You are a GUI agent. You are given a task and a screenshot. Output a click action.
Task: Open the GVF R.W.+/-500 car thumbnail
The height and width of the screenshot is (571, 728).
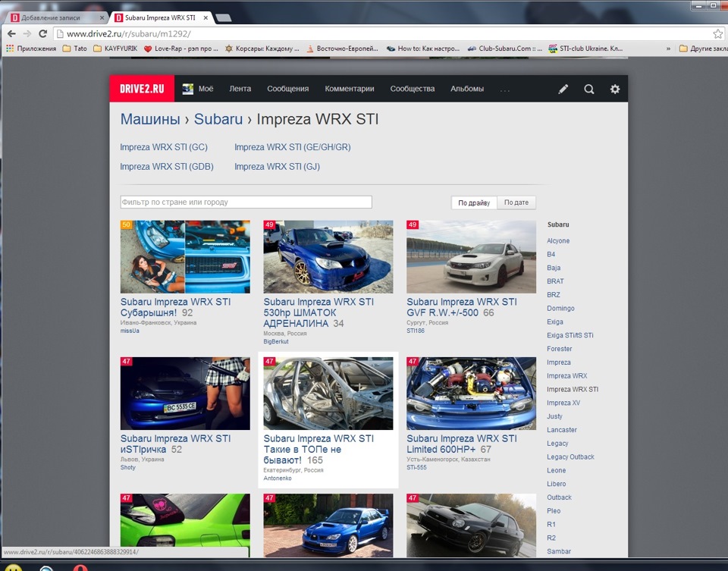click(471, 257)
